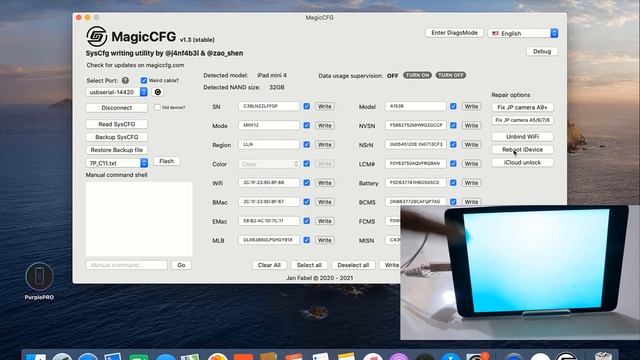The height and width of the screenshot is (360, 640).
Task: Click the Debug button
Action: click(x=542, y=51)
